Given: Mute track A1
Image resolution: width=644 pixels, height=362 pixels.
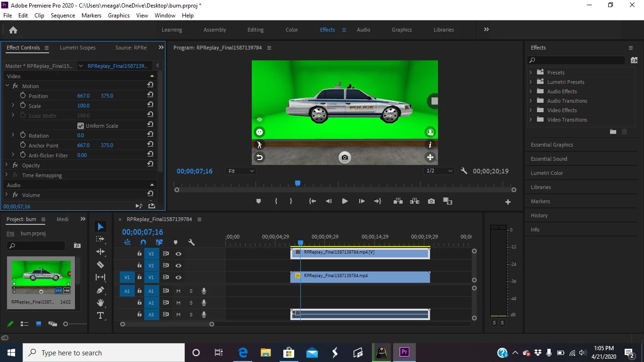Looking at the screenshot, I should [178, 291].
